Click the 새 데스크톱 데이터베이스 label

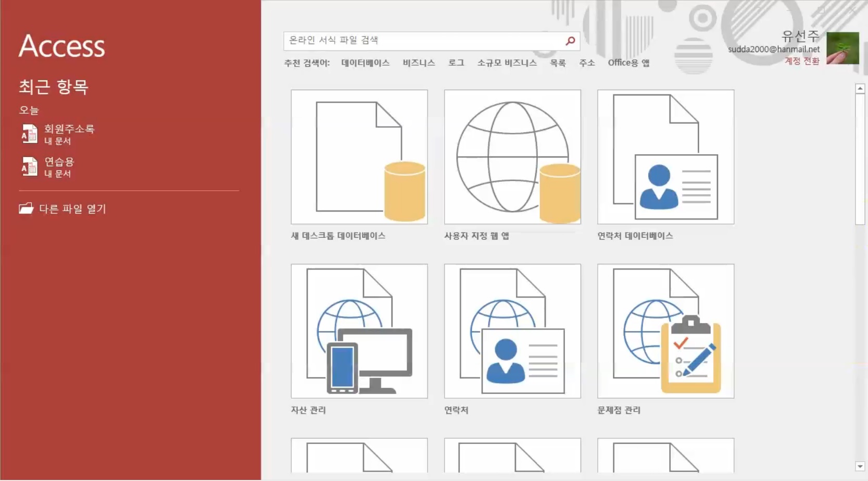[x=338, y=236]
